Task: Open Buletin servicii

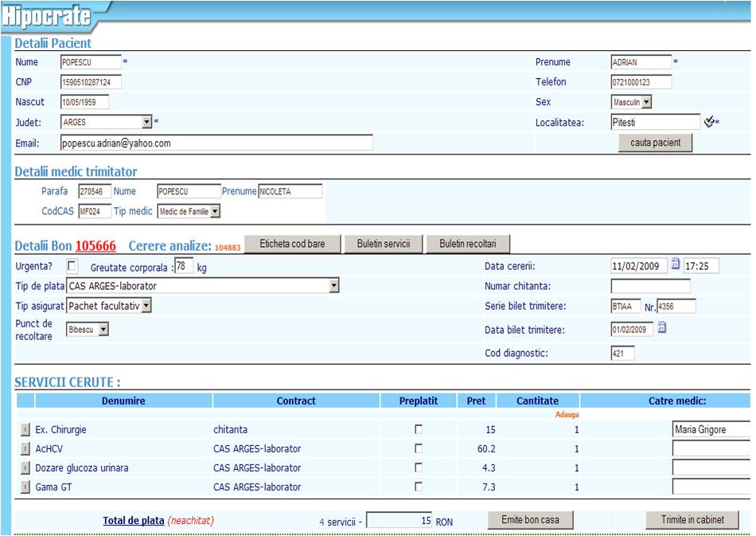Action: [x=384, y=245]
